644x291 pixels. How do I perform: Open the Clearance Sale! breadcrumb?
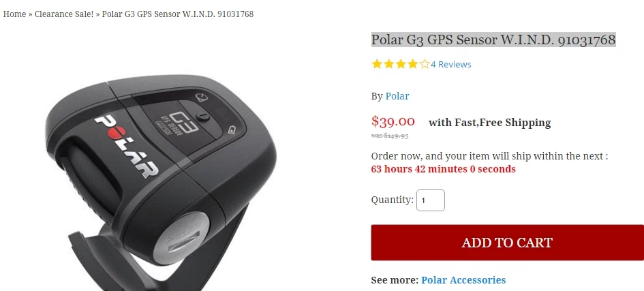[x=64, y=14]
